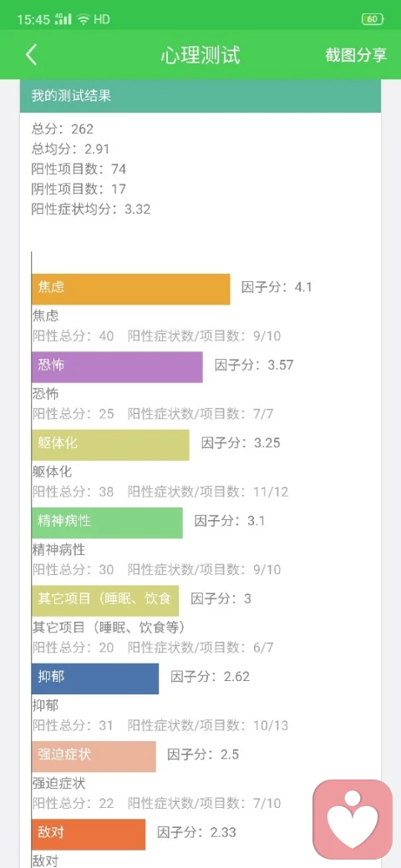Viewport: 401px width, 868px height.
Task: Tap the Wi-Fi signal icon
Action: point(84,19)
